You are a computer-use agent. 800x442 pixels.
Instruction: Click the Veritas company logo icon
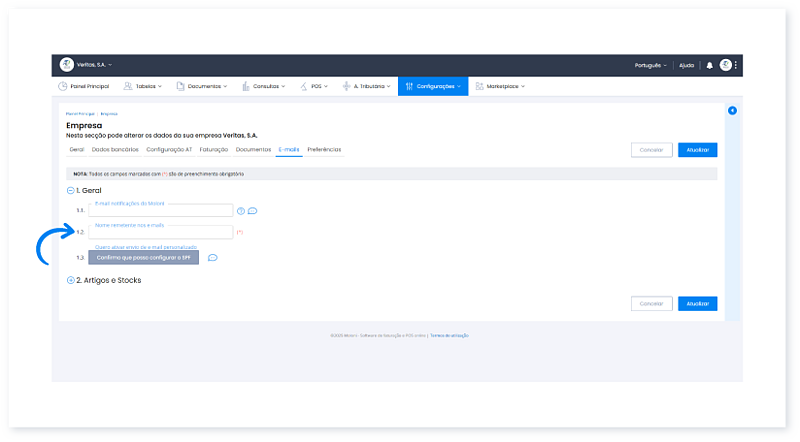click(67, 65)
